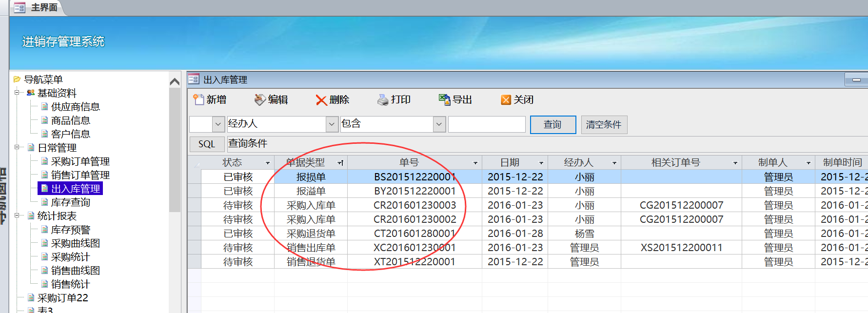868x313 pixels.
Task: Click the orange 关闭 (Close) icon
Action: pyautogui.click(x=506, y=99)
